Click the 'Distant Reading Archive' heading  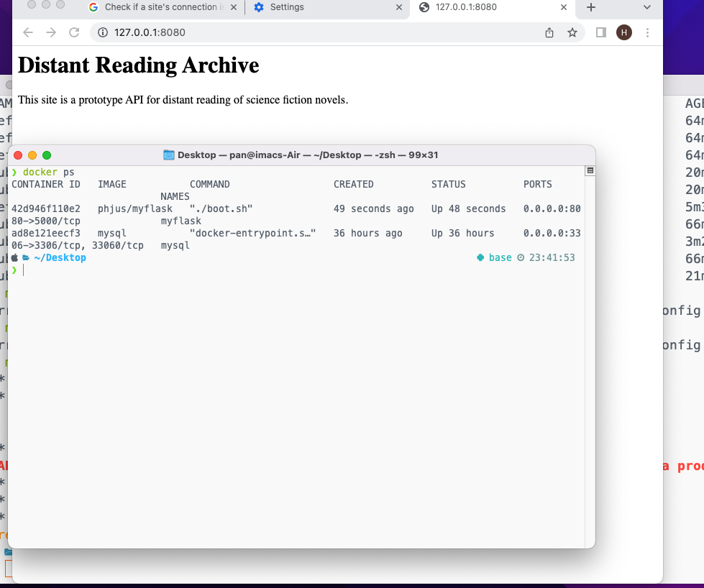(x=138, y=65)
